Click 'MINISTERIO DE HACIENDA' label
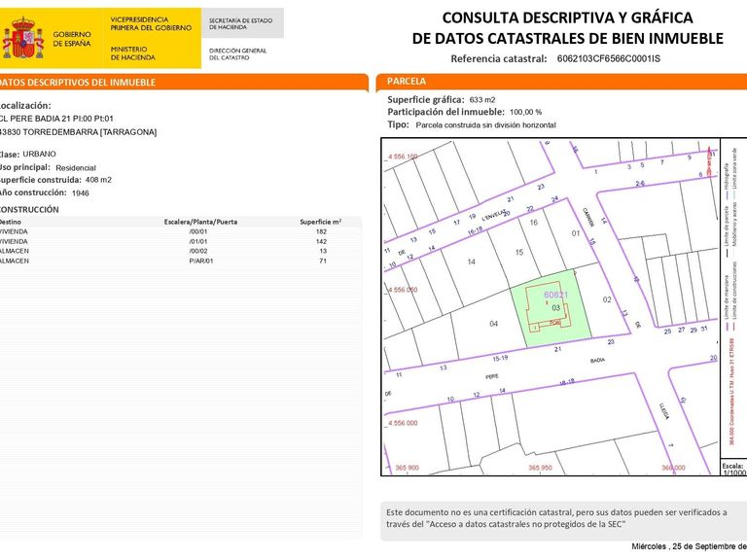Viewport: 747px width, 560px height. coord(133,53)
